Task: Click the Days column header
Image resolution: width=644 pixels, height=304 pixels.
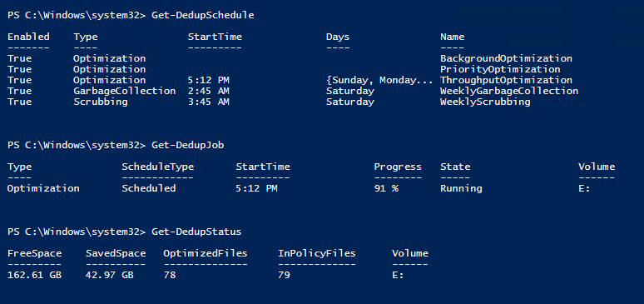Action: tap(338, 37)
